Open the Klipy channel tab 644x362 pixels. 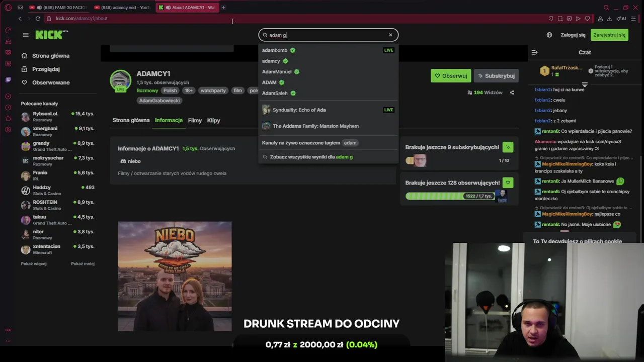213,120
